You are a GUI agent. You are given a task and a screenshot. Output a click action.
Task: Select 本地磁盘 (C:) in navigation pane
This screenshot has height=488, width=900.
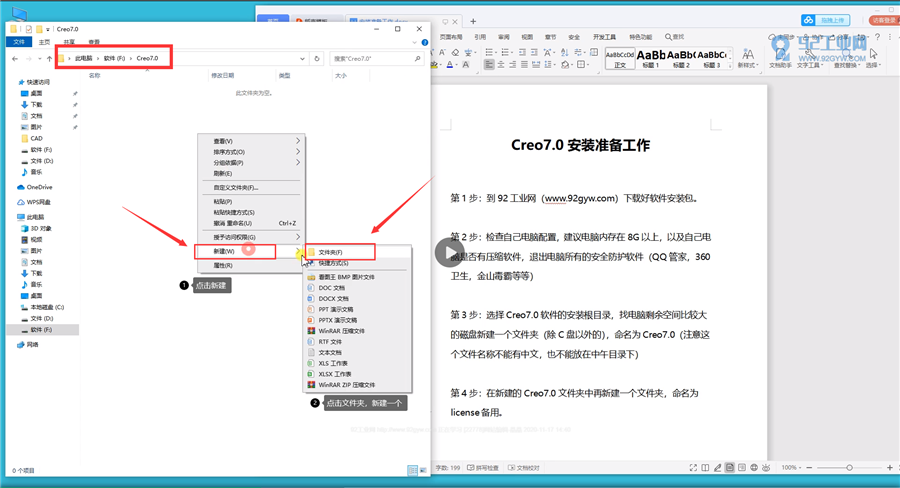47,307
